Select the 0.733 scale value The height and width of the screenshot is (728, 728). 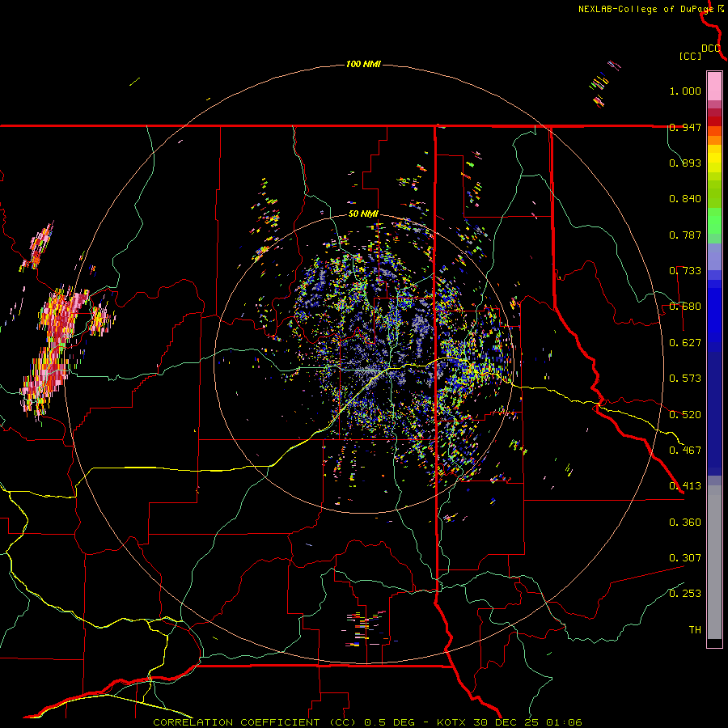point(685,271)
